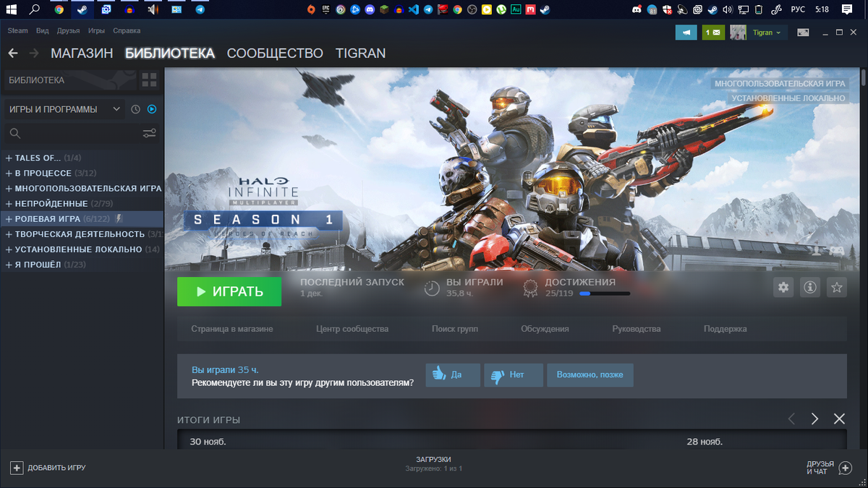868x488 pixels.
Task: Open the TIGRAN profile tab
Action: [x=360, y=53]
